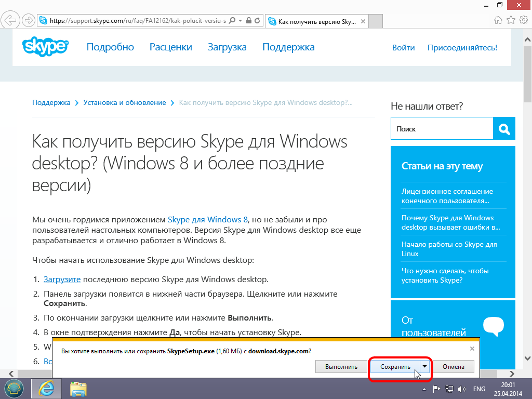This screenshot has width=532, height=399.
Task: Close the Skype support browser tab
Action: (x=363, y=21)
